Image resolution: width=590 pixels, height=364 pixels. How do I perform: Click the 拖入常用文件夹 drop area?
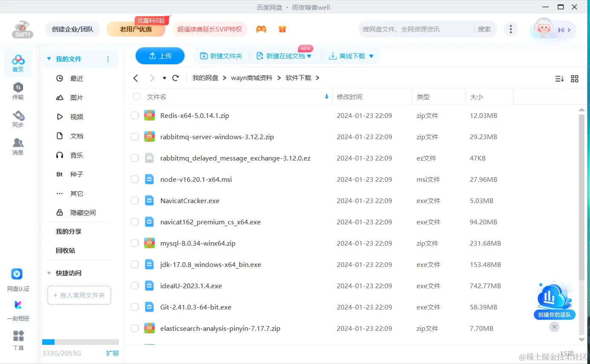click(79, 295)
